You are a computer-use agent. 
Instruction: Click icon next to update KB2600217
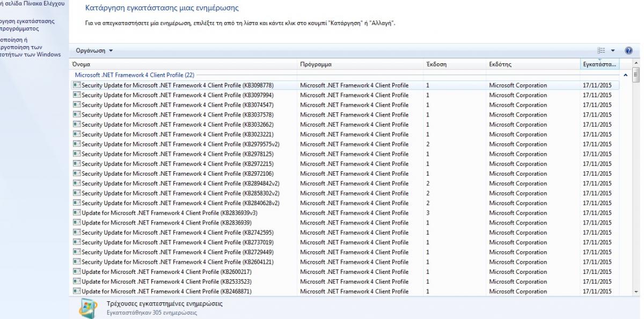tap(77, 272)
